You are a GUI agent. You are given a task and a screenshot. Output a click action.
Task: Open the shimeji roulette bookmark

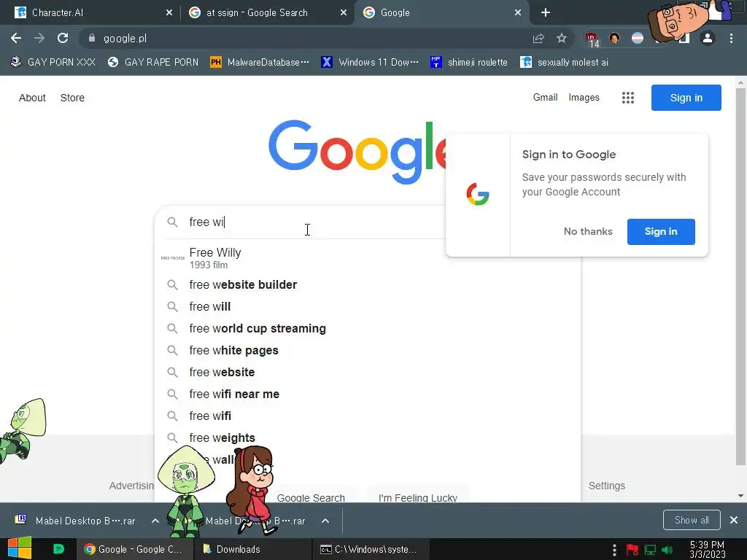pos(469,63)
